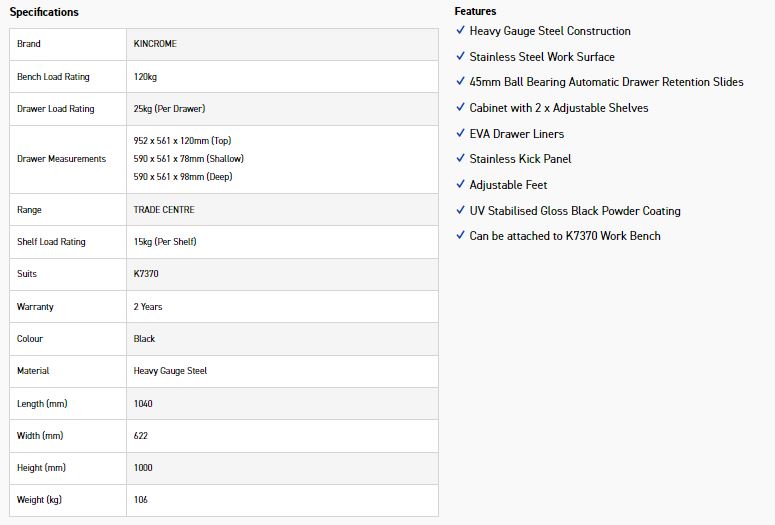The image size is (775, 525).
Task: Click the checkmark beside 45mm Ball Bearing slides
Action: 460,81
